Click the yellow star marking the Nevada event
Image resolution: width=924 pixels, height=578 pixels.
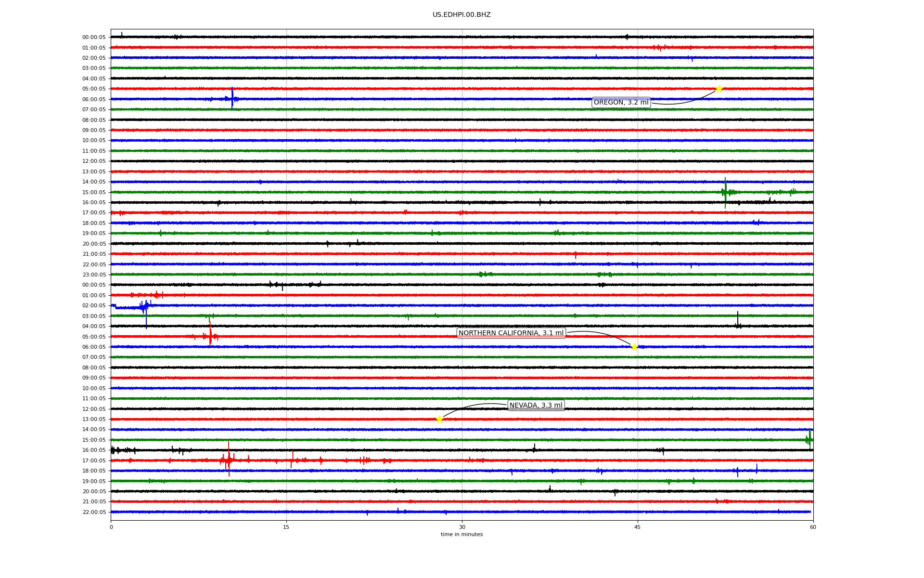click(x=439, y=419)
